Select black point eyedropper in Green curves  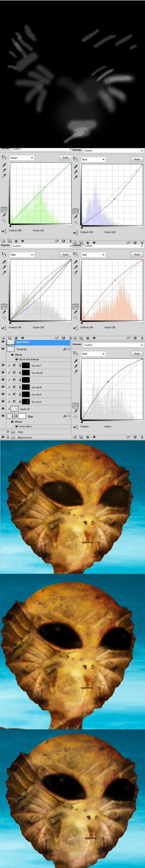pos(4,165)
